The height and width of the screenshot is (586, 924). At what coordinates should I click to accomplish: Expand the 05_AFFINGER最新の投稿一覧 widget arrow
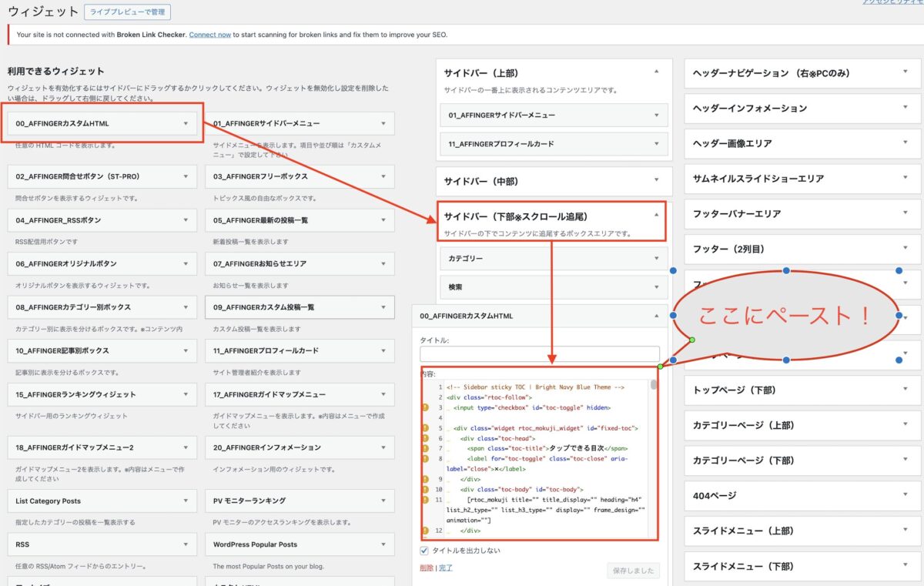point(383,220)
